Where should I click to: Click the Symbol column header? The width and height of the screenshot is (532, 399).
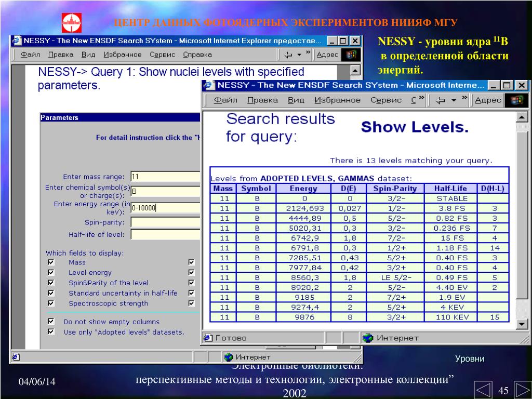[256, 189]
